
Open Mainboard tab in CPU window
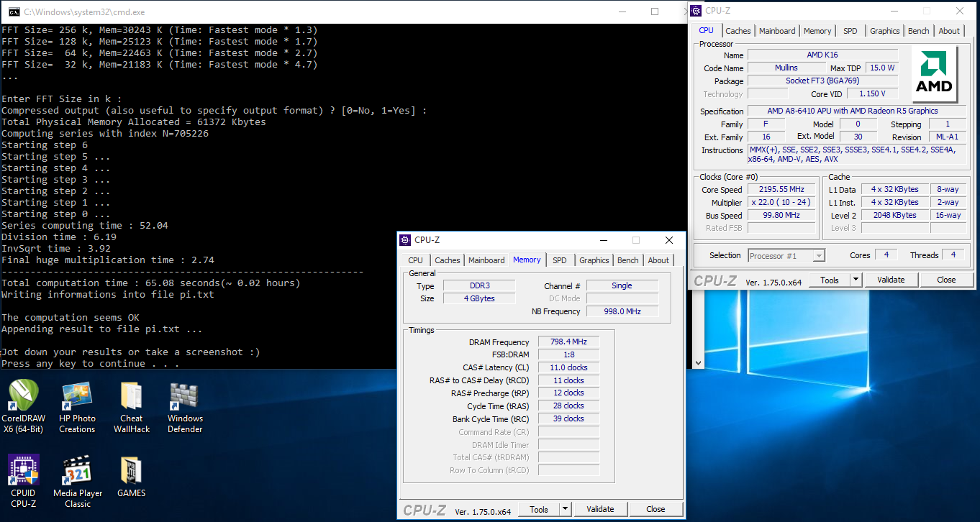pos(777,31)
